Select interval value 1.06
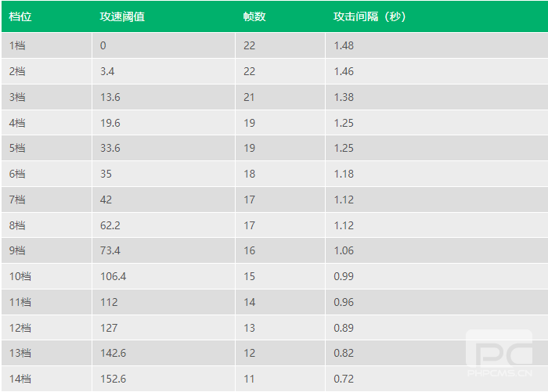 (344, 250)
